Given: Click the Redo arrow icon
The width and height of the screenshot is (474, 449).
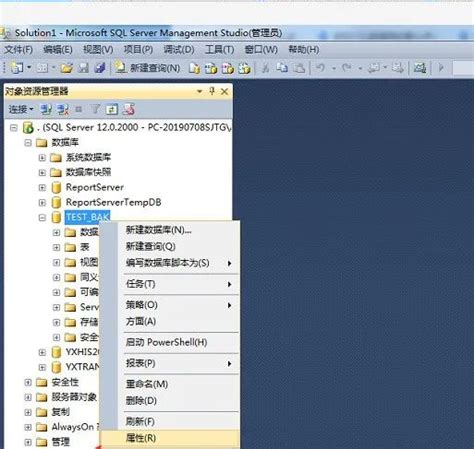Looking at the screenshot, I should [347, 68].
